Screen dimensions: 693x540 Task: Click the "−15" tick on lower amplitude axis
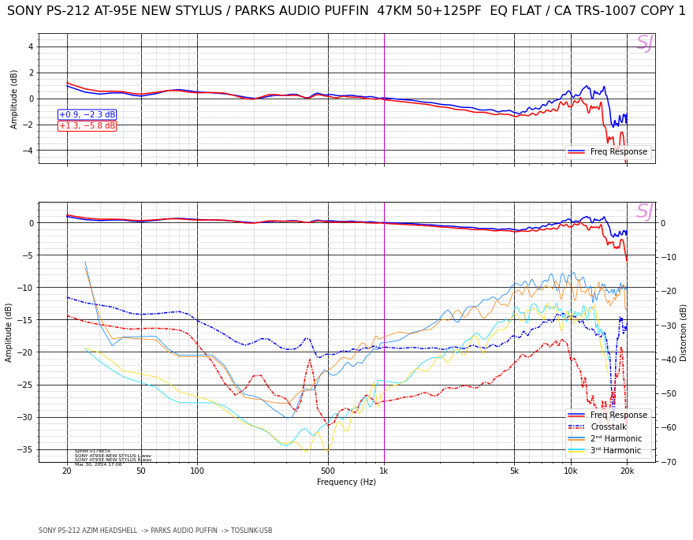click(x=26, y=319)
